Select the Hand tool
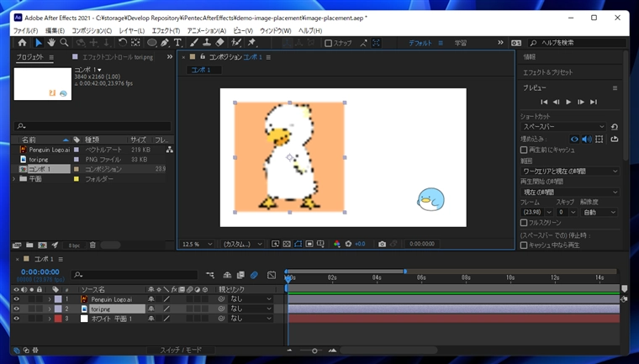 pos(51,42)
